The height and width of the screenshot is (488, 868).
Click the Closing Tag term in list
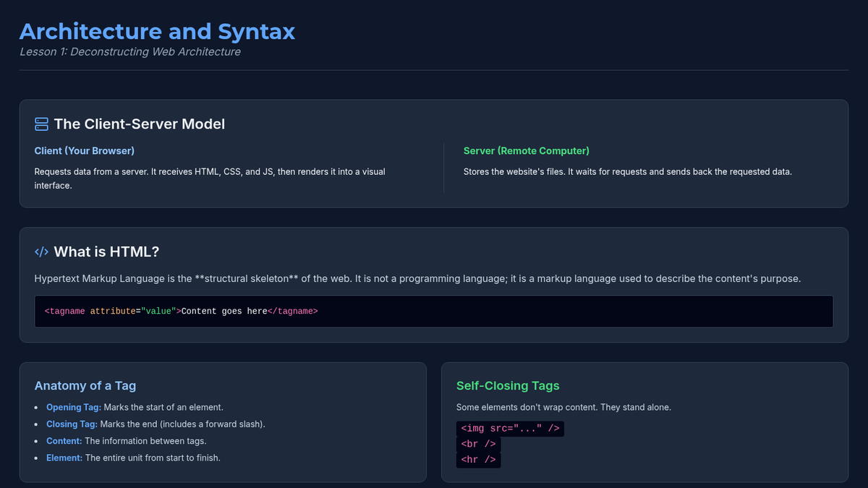72,424
